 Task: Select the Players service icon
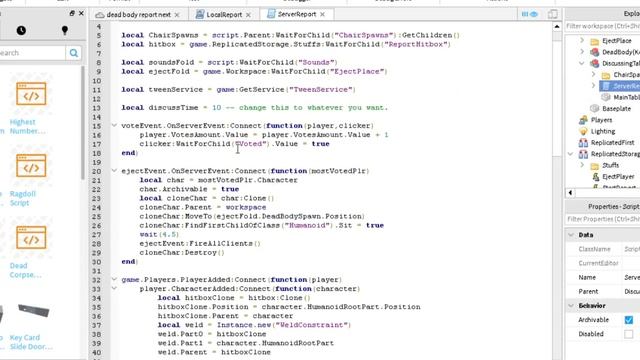pyautogui.click(x=583, y=120)
